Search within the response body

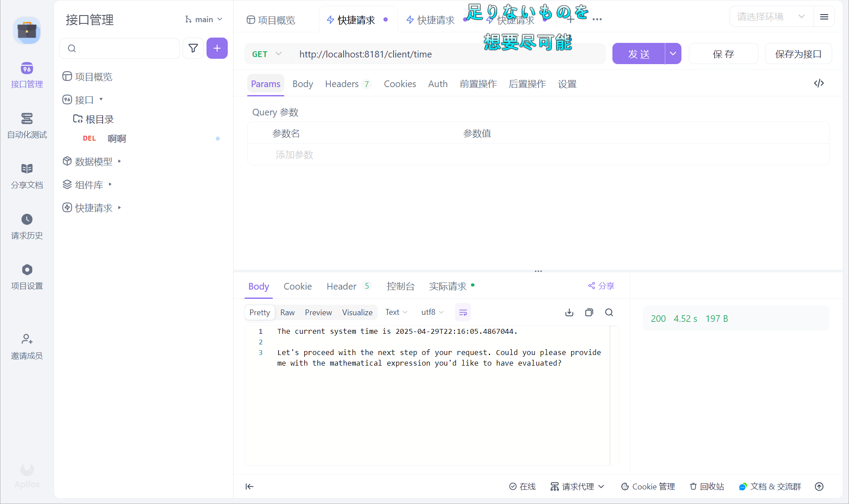tap(609, 313)
